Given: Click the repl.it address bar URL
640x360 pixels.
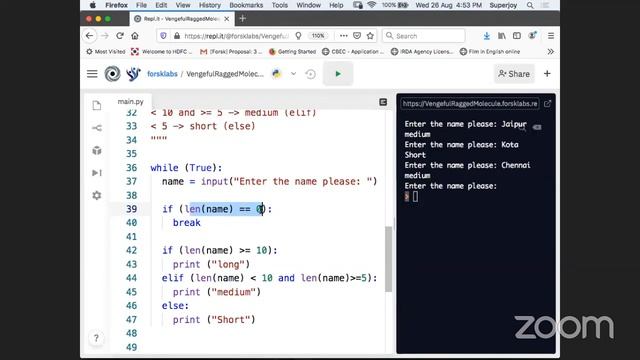Looking at the screenshot, I should [236, 36].
